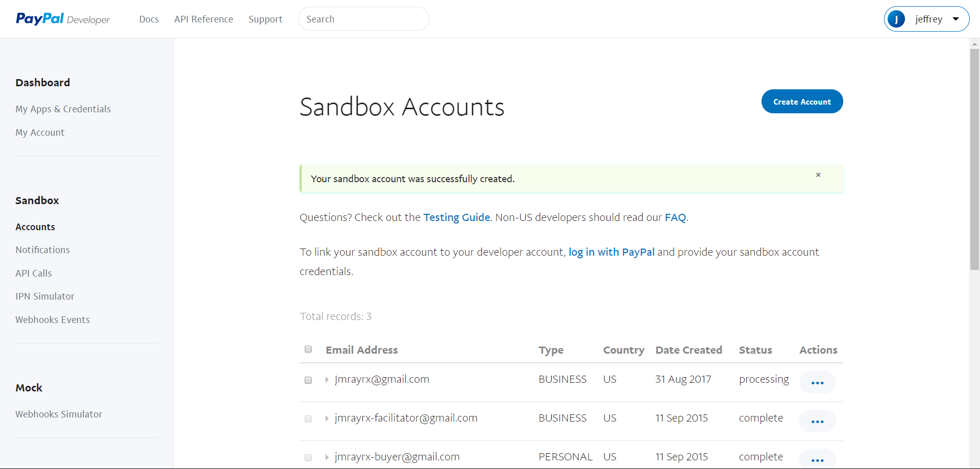
Task: Click the page vertical scrollbar thumb
Action: pos(974,158)
